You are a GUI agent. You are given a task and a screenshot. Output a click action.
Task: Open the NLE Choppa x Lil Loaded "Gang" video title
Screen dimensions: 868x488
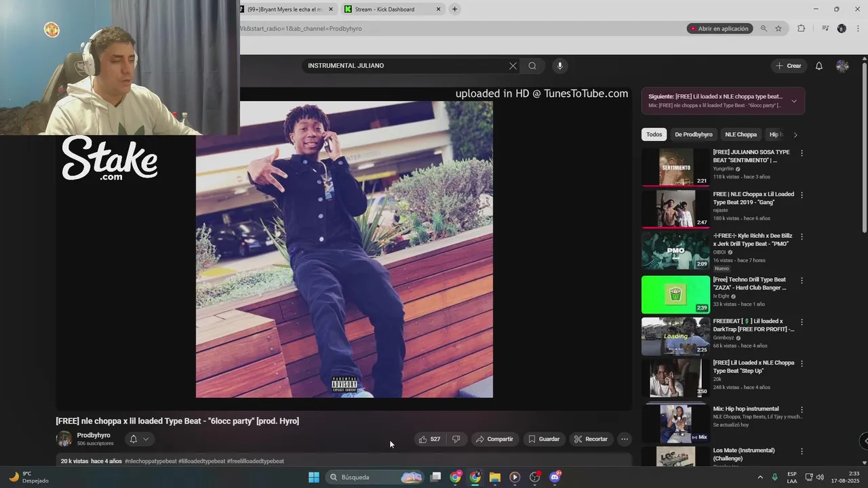(753, 198)
